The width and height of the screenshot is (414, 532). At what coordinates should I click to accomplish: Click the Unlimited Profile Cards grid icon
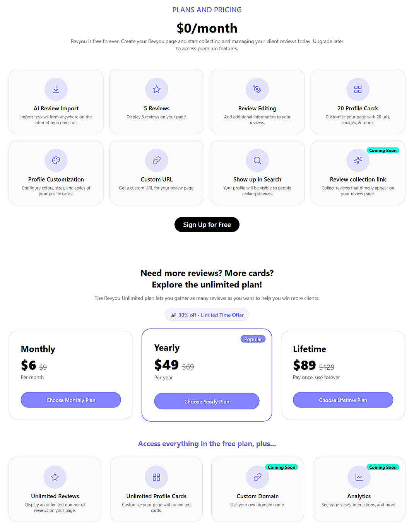(x=156, y=477)
